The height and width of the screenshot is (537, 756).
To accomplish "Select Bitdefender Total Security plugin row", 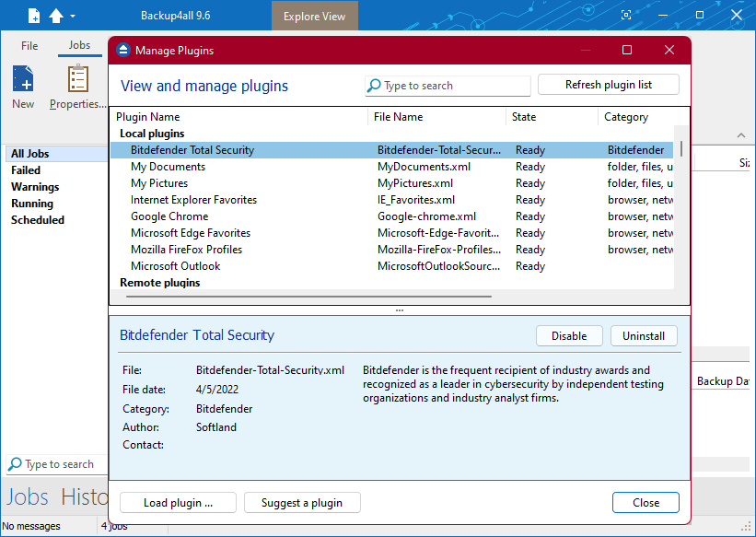I will [x=392, y=150].
